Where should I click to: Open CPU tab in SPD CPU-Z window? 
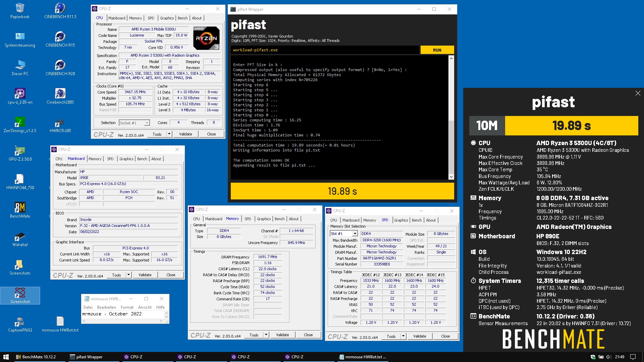(x=333, y=220)
